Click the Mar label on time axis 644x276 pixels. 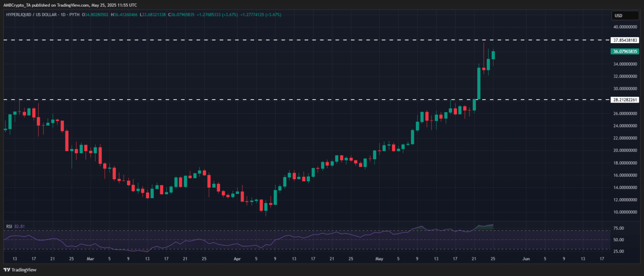(x=91, y=259)
